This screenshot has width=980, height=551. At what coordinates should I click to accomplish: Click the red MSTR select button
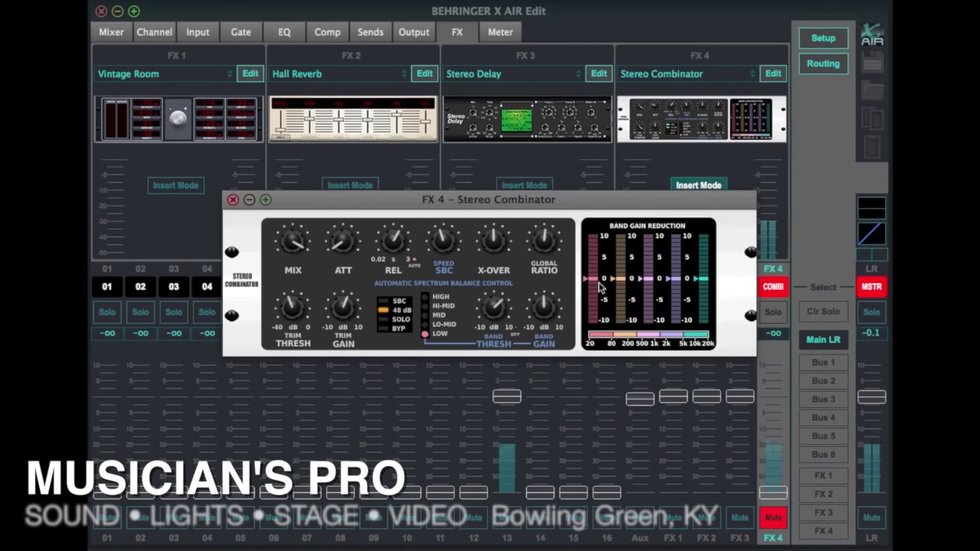871,287
